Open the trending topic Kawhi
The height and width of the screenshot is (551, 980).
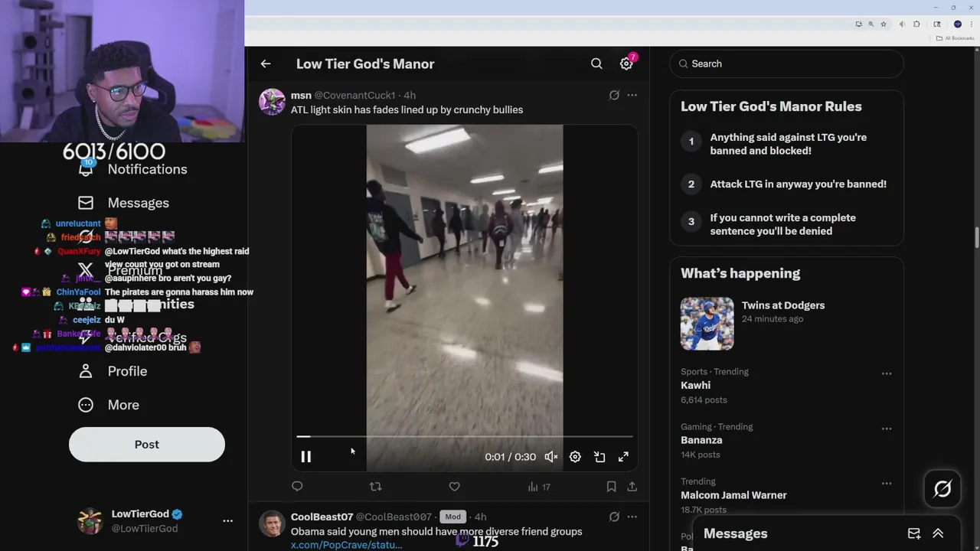click(x=695, y=385)
